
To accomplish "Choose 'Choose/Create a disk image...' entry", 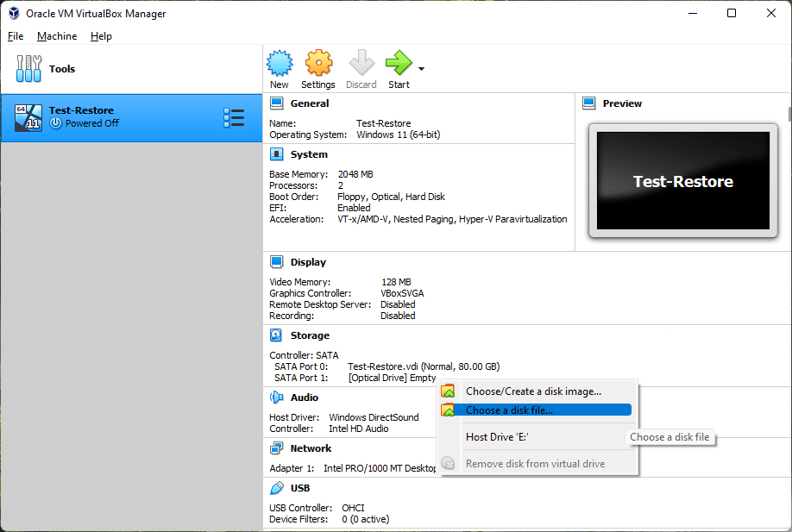I will (537, 391).
